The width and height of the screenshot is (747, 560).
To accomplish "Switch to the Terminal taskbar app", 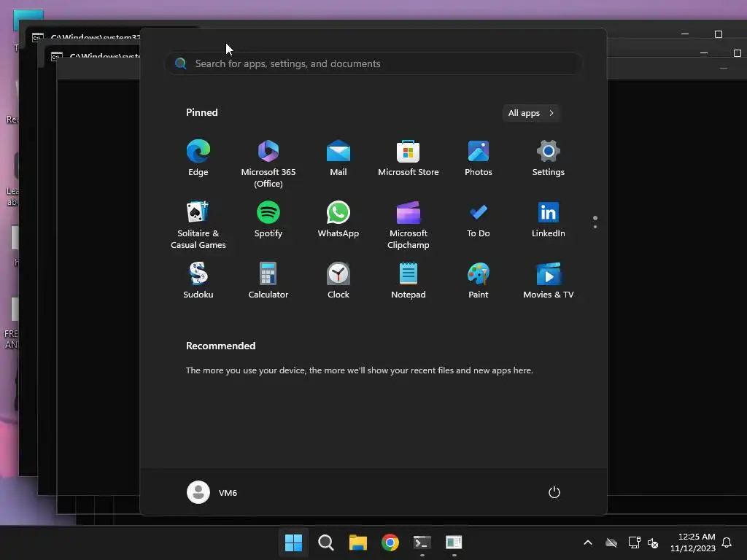I will click(x=422, y=542).
